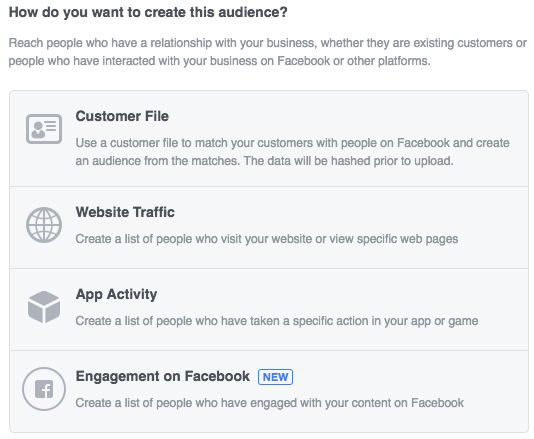
Task: Click the 'How do you want to create' heading
Action: pos(148,12)
